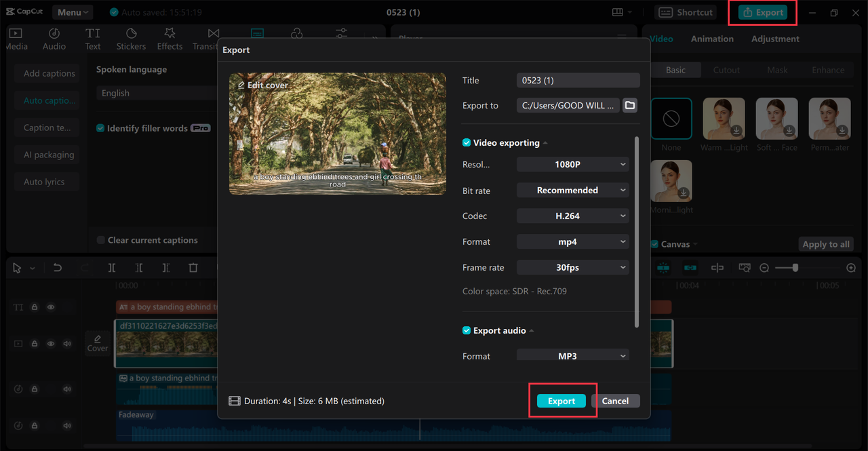Mute the main video track speaker icon
Screen dimensions: 868x451
(67, 344)
